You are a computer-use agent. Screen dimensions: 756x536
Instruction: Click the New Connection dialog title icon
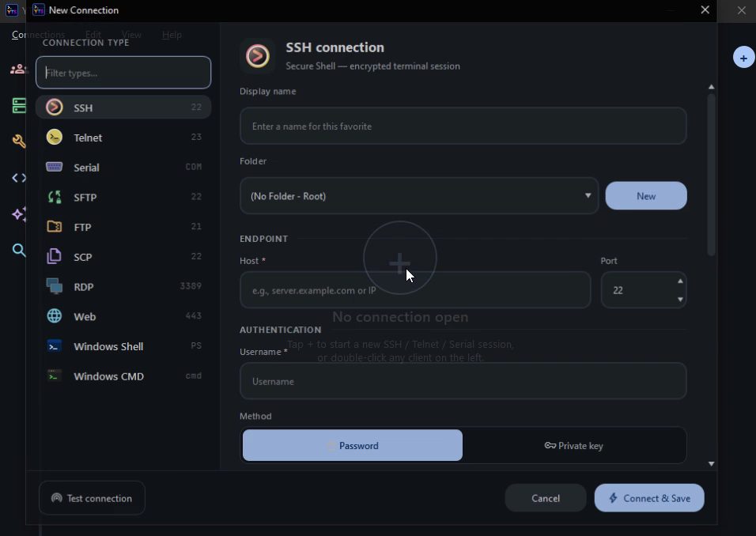[38, 9]
